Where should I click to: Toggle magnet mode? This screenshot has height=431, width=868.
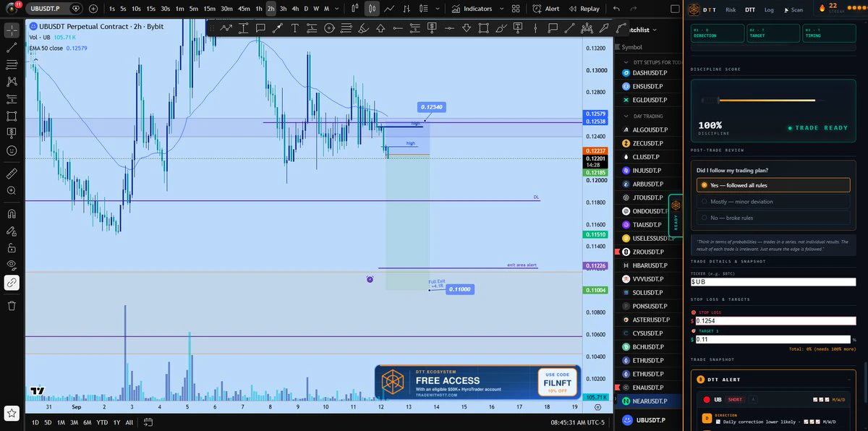12,214
